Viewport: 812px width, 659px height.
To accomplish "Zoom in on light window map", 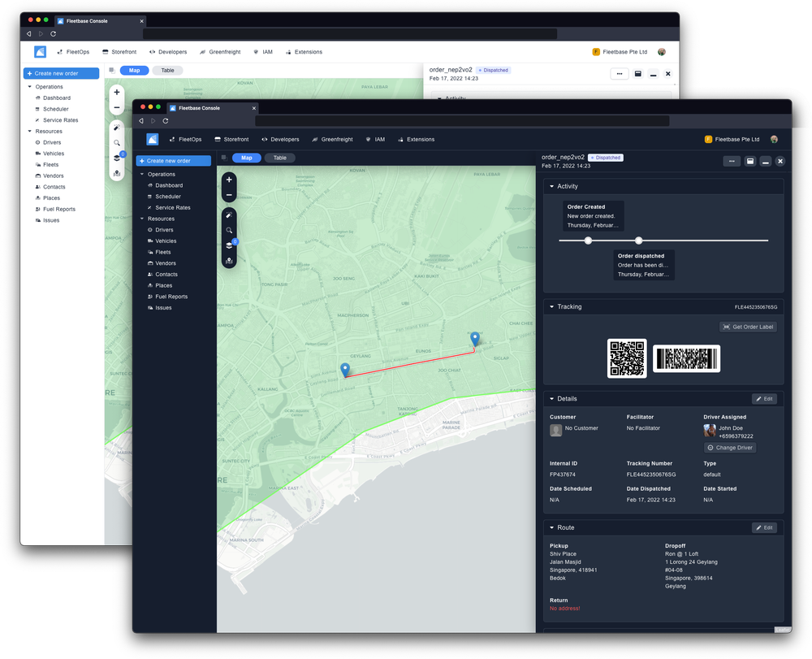I will click(x=116, y=92).
